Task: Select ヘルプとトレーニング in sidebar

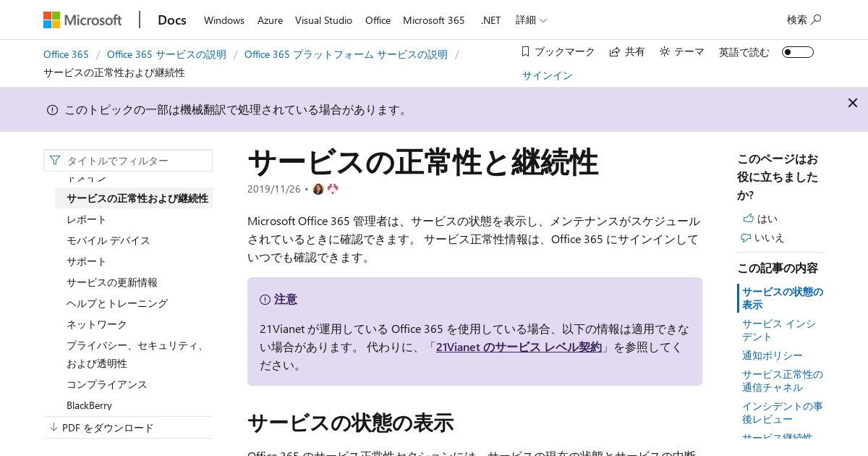Action: 117,303
